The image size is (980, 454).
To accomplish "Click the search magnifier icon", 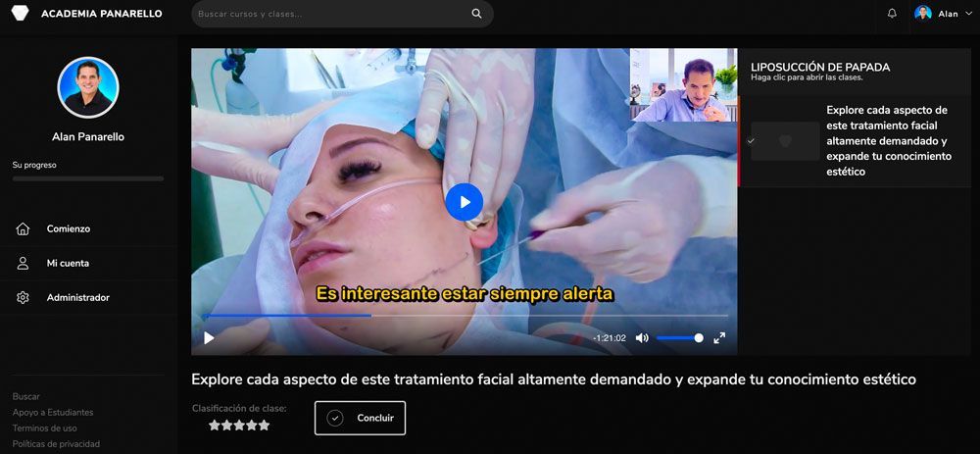I will click(476, 14).
